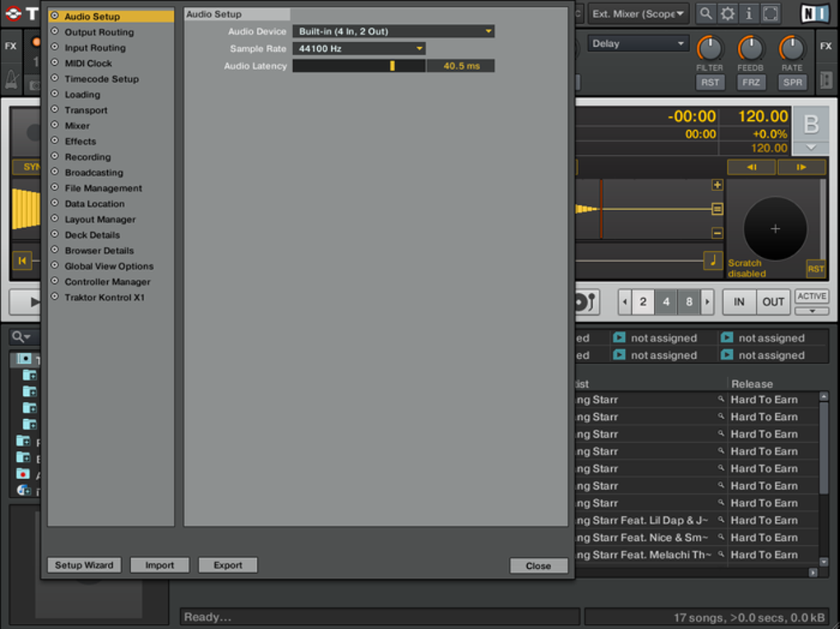Reset waveform zoom with equals icon
Image resolution: width=840 pixels, height=629 pixels.
717,209
